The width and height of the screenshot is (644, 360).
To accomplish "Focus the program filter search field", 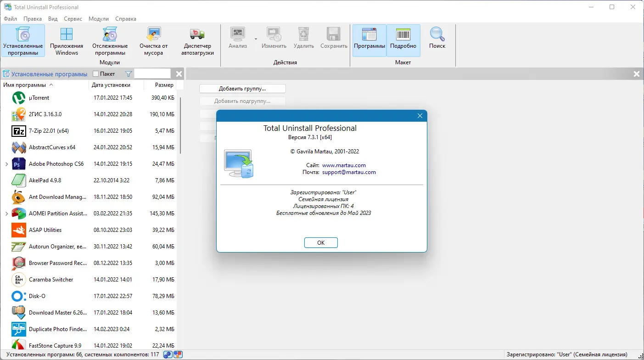I will [152, 74].
